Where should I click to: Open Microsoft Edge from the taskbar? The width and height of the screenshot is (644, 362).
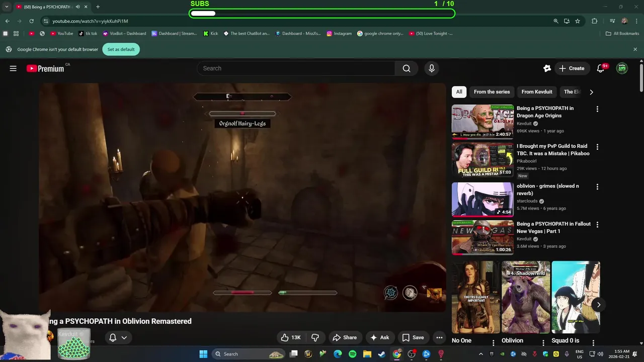tap(338, 354)
